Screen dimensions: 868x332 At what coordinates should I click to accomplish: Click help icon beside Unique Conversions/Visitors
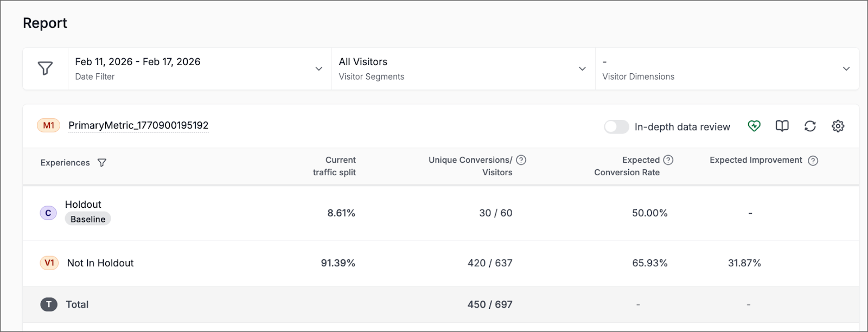coord(521,160)
